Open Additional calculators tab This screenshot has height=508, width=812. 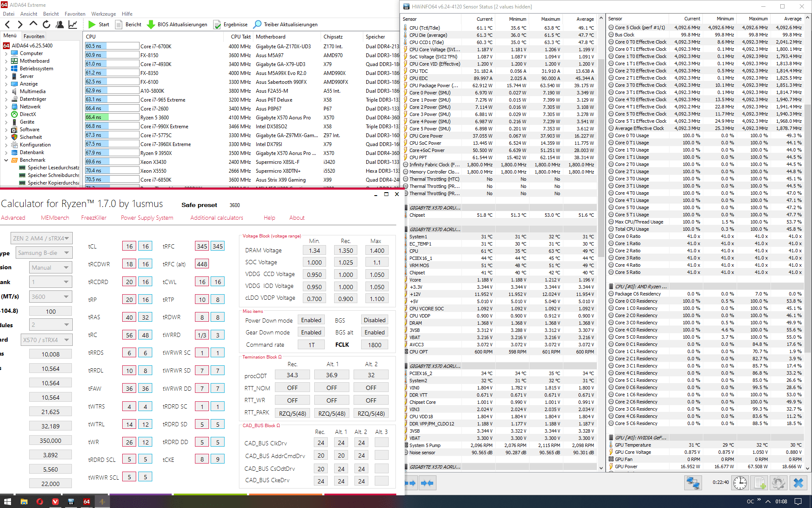click(217, 218)
